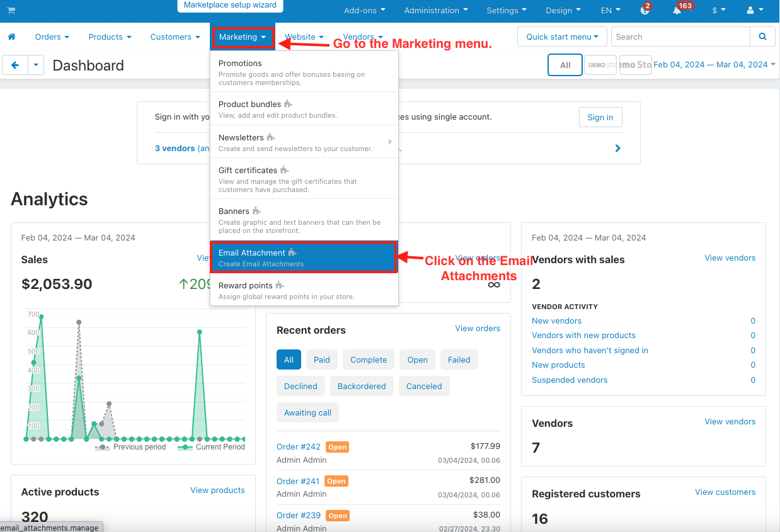780x532 pixels.
Task: Open the date range Feb 04 – Mar 04 dropdown
Action: pyautogui.click(x=714, y=65)
